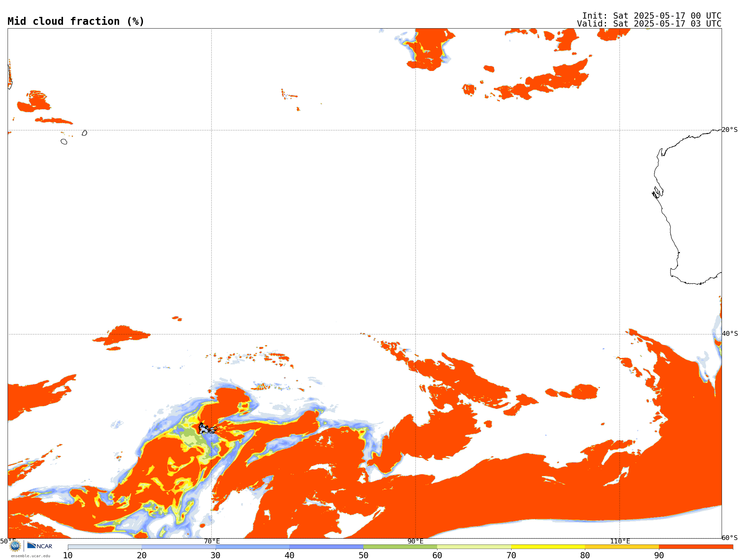Click the 50–60 green colorbar segment
This screenshot has width=744, height=560.
point(400,547)
